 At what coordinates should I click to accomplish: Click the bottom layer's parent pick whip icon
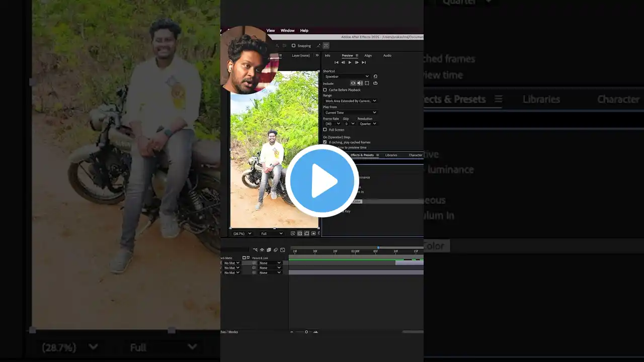pos(254,273)
